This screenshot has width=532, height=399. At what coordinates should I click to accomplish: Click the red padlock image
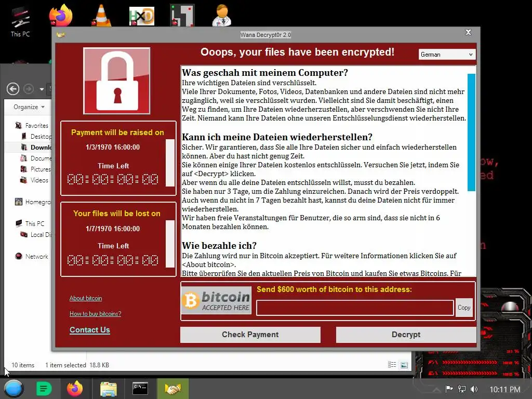(117, 81)
